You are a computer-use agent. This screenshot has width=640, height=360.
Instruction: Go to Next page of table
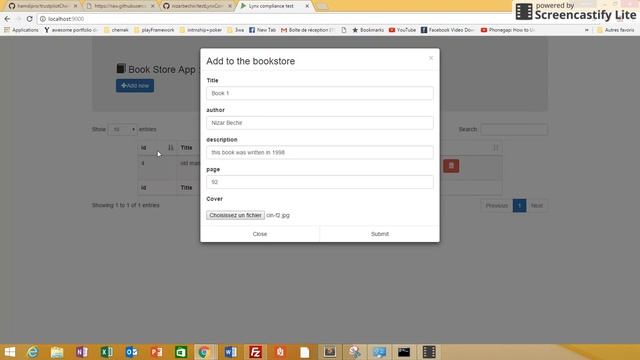point(537,206)
